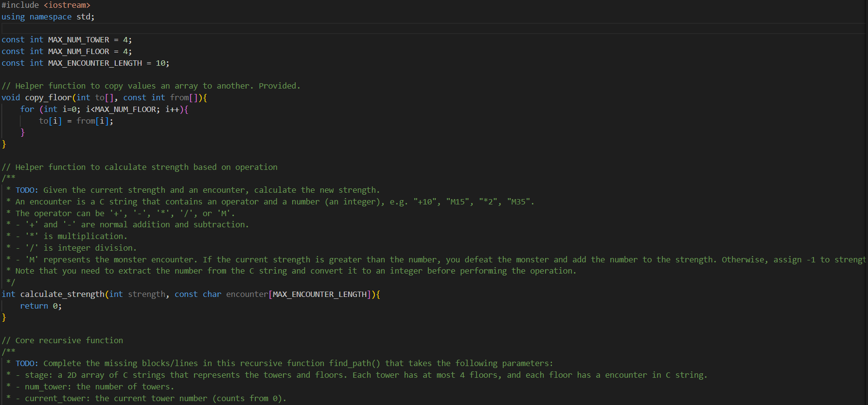Click the 'for' keyword in the loop
The height and width of the screenshot is (405, 868).
(x=27, y=110)
